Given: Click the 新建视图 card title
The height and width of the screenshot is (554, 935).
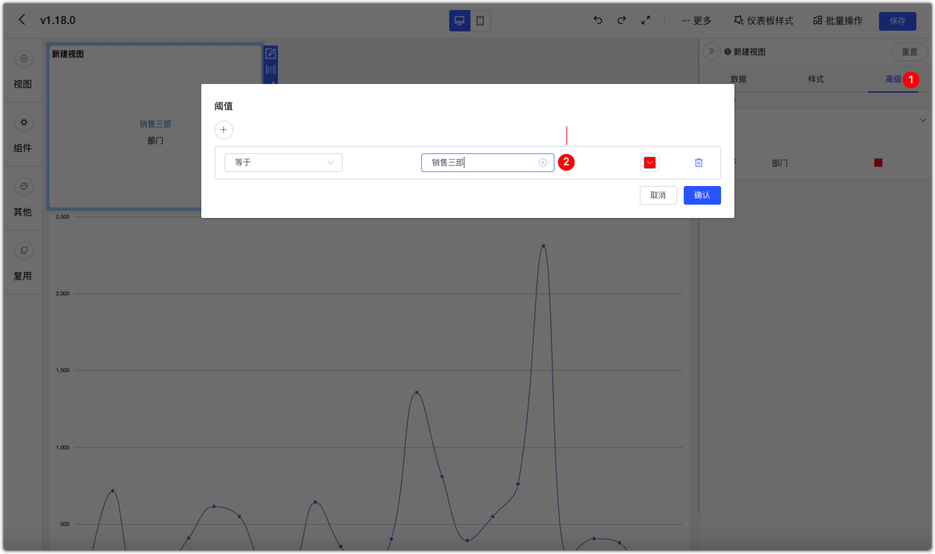Looking at the screenshot, I should pyautogui.click(x=67, y=54).
